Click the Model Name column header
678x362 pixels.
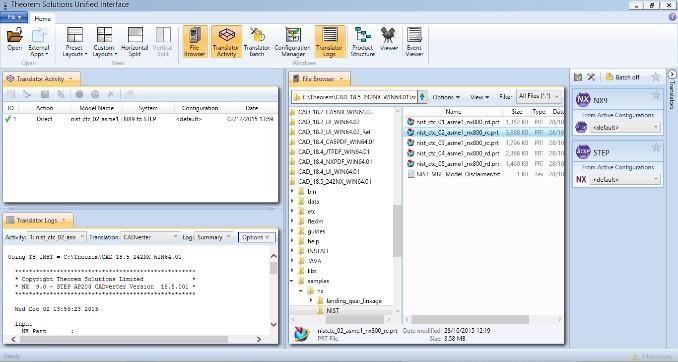pos(96,108)
